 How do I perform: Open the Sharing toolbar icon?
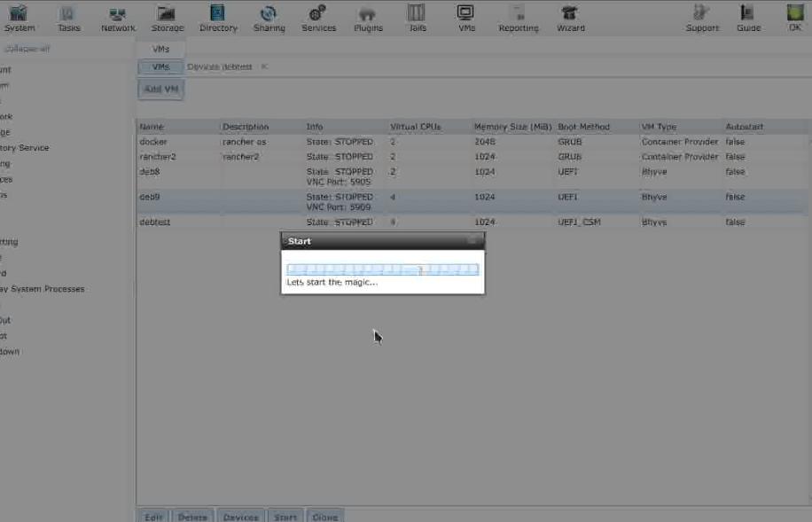coord(269,18)
